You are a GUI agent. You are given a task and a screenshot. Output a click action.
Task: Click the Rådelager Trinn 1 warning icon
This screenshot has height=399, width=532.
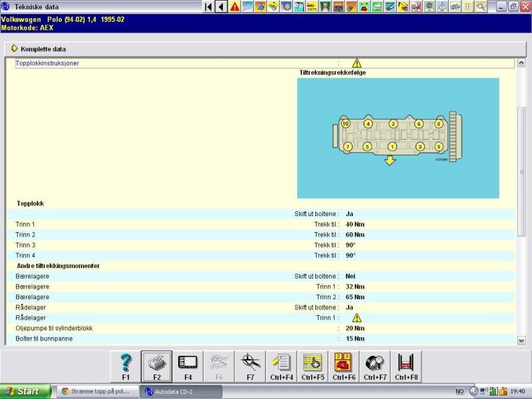356,318
